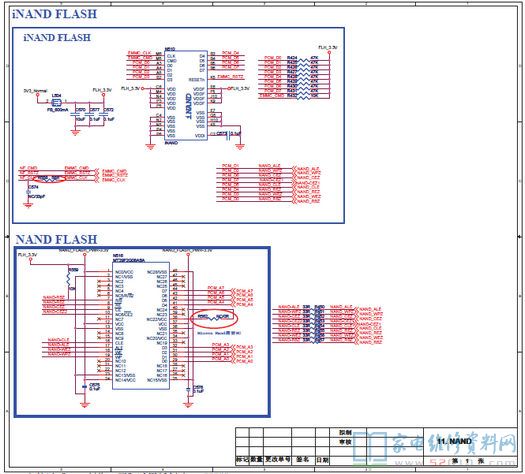The image size is (525, 474).
Task: Select the L504 ferrite bead symbol
Action: [57, 102]
